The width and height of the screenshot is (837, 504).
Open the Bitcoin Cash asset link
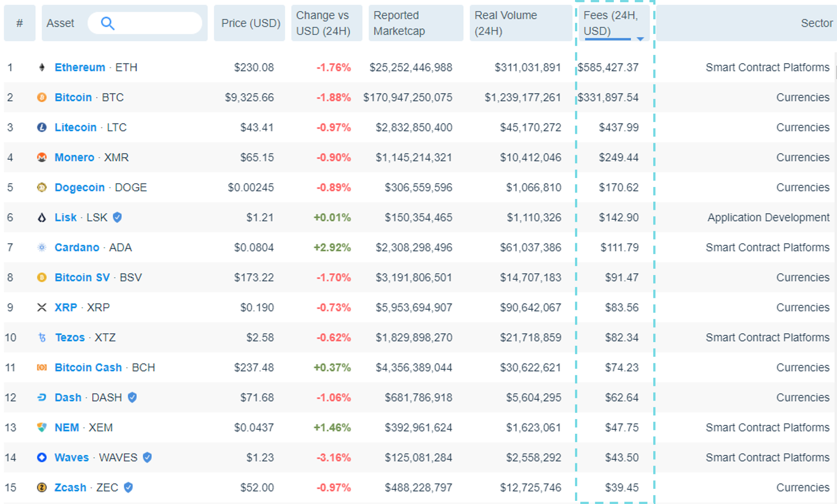(88, 368)
